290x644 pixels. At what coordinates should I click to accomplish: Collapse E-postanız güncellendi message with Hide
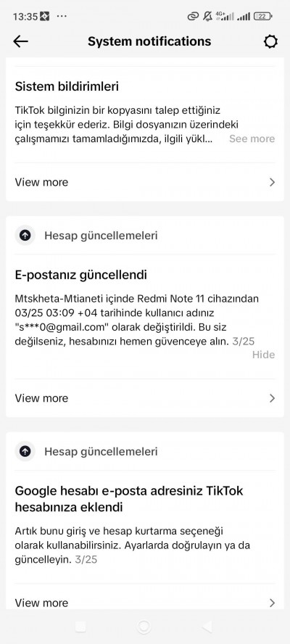pos(263,355)
